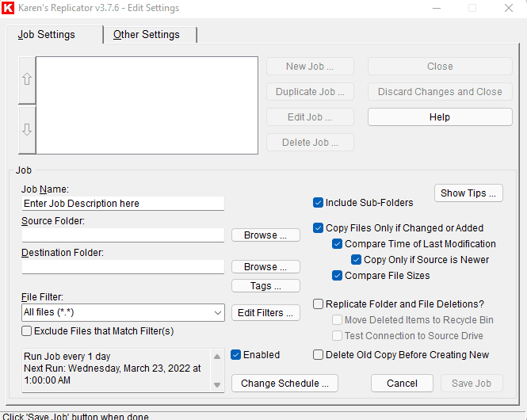Screen dimensions: 527x420
Task: Uncheck Compare File Sizes option
Action: click(x=337, y=276)
